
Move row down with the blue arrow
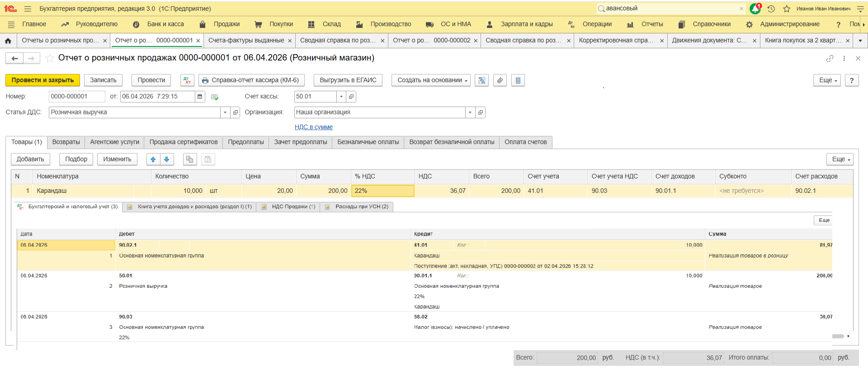(167, 159)
